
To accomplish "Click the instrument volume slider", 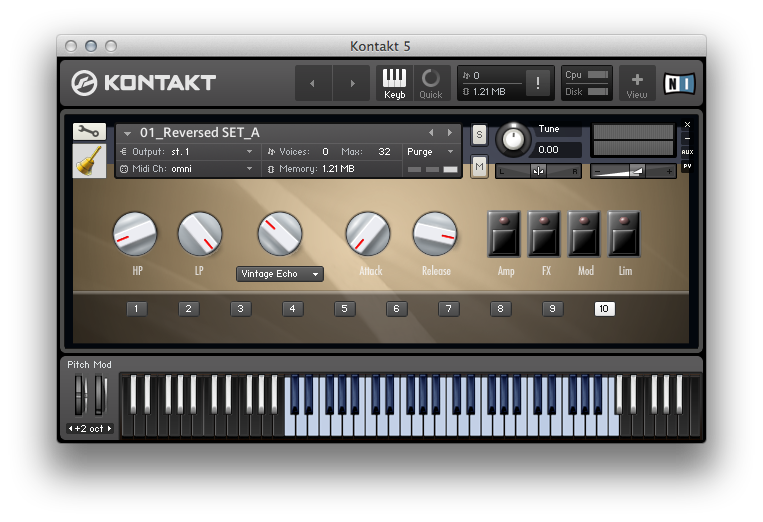I will tap(633, 171).
